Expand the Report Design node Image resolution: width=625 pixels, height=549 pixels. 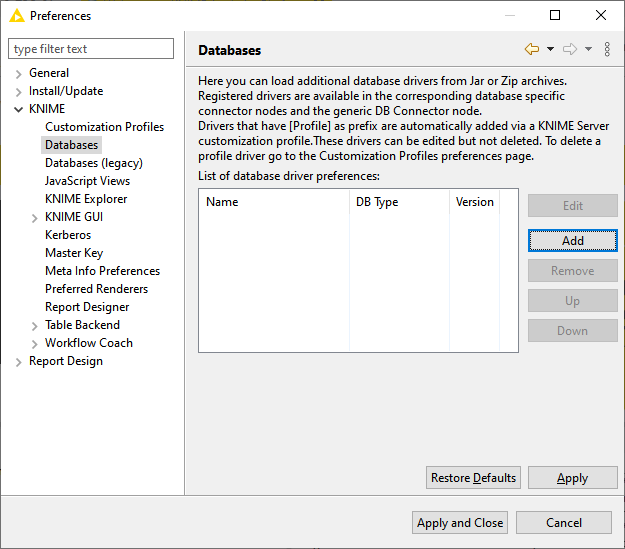(19, 361)
